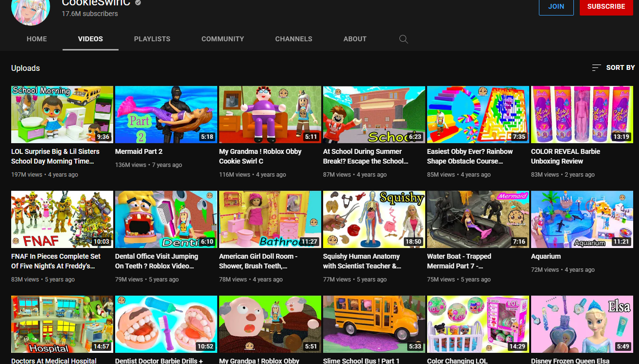This screenshot has width=639, height=364.
Task: Play the Slime School Bus thumbnail
Action: (374, 324)
